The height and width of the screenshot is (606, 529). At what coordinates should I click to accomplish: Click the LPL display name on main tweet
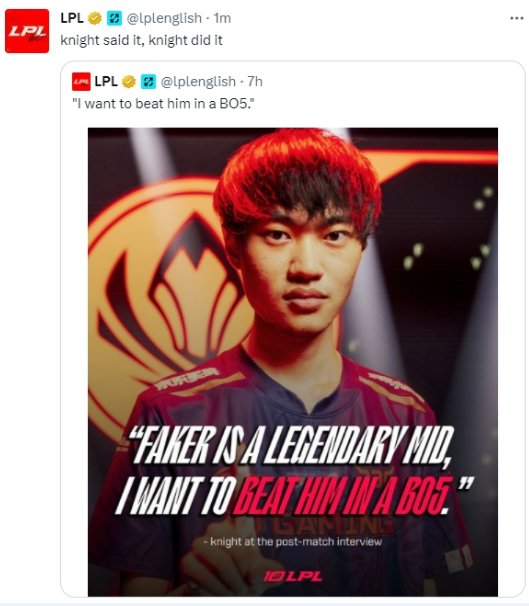72,18
